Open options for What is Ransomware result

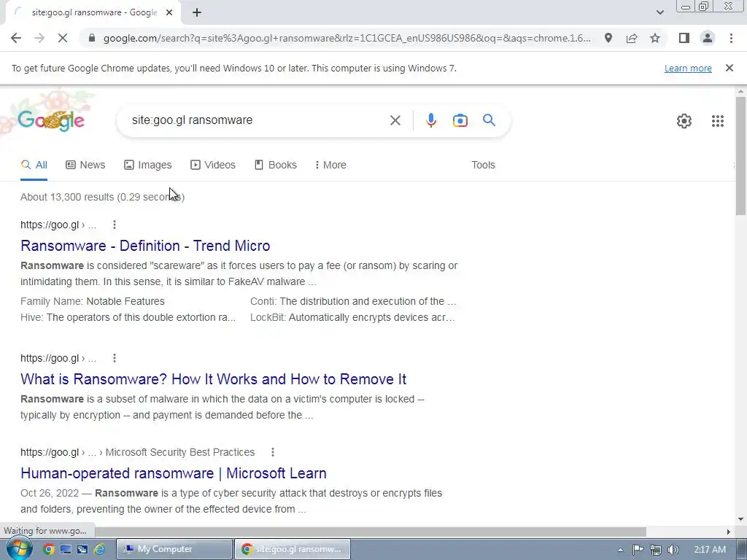[115, 358]
